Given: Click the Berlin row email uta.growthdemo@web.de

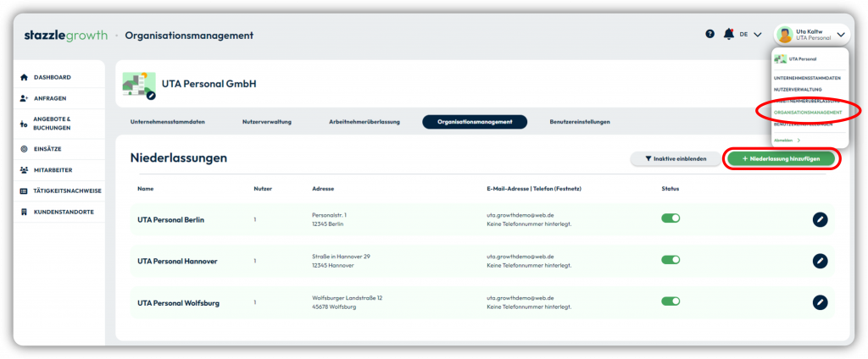Looking at the screenshot, I should coord(520,215).
